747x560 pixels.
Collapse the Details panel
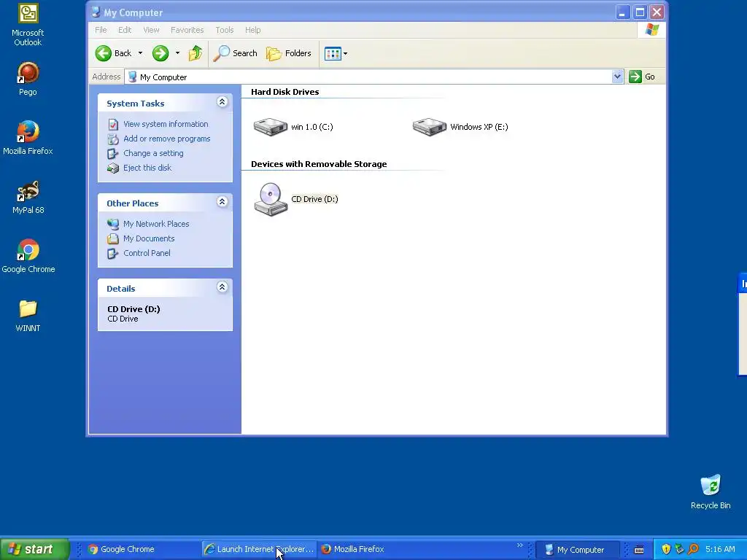(222, 287)
